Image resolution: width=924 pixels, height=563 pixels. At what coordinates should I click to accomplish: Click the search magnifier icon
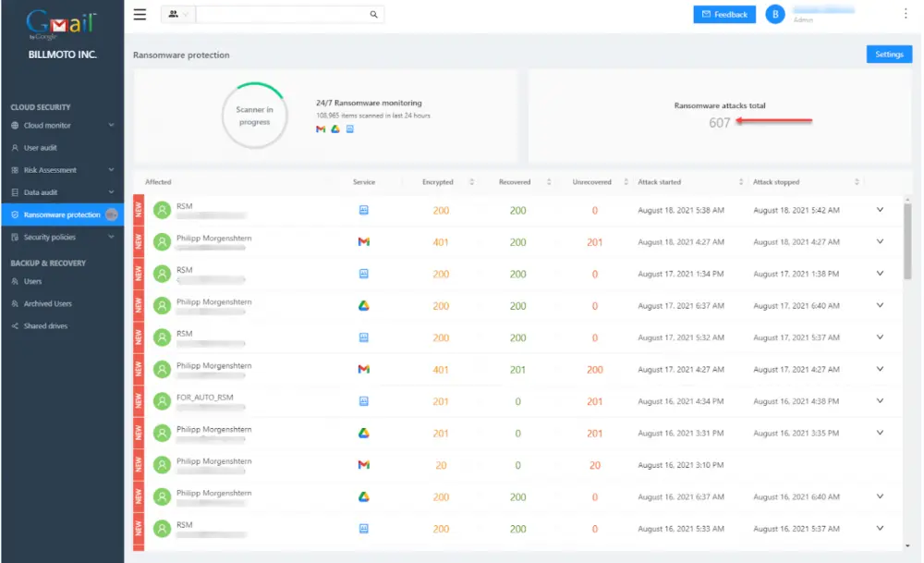point(373,15)
